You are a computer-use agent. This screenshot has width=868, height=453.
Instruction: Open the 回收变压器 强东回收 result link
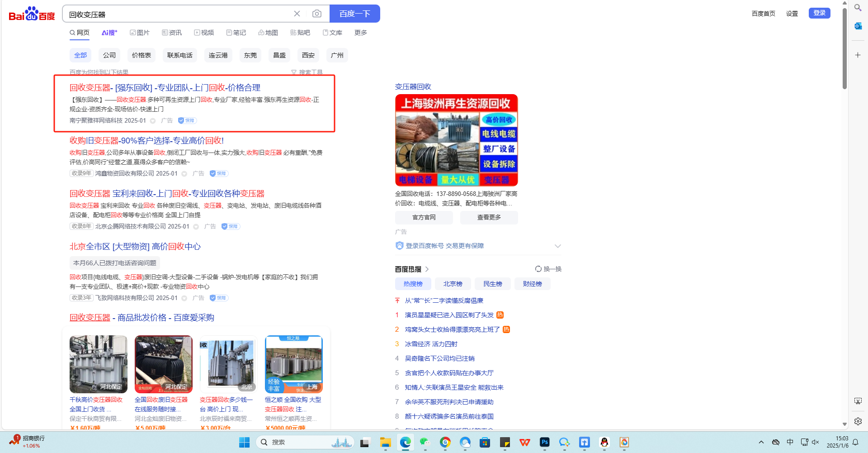[165, 88]
